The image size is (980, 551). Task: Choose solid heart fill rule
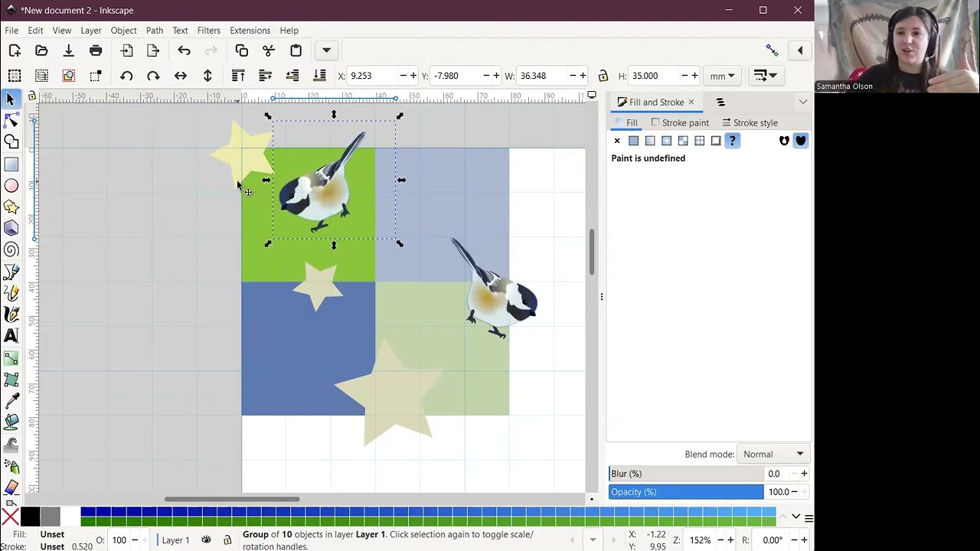click(x=800, y=141)
